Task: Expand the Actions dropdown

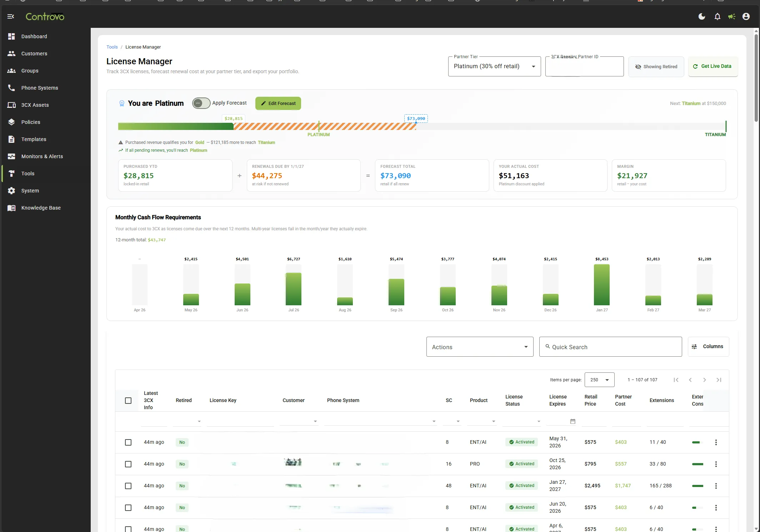Action: (x=479, y=347)
